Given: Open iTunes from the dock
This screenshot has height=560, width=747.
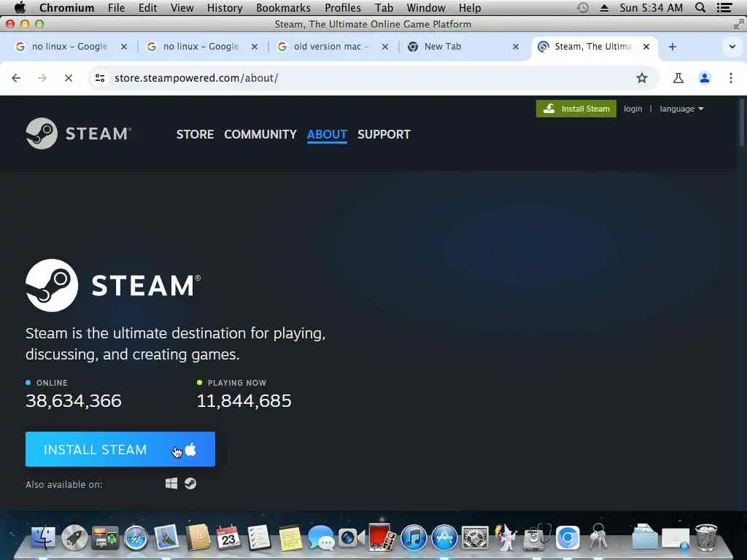Looking at the screenshot, I should 414,538.
